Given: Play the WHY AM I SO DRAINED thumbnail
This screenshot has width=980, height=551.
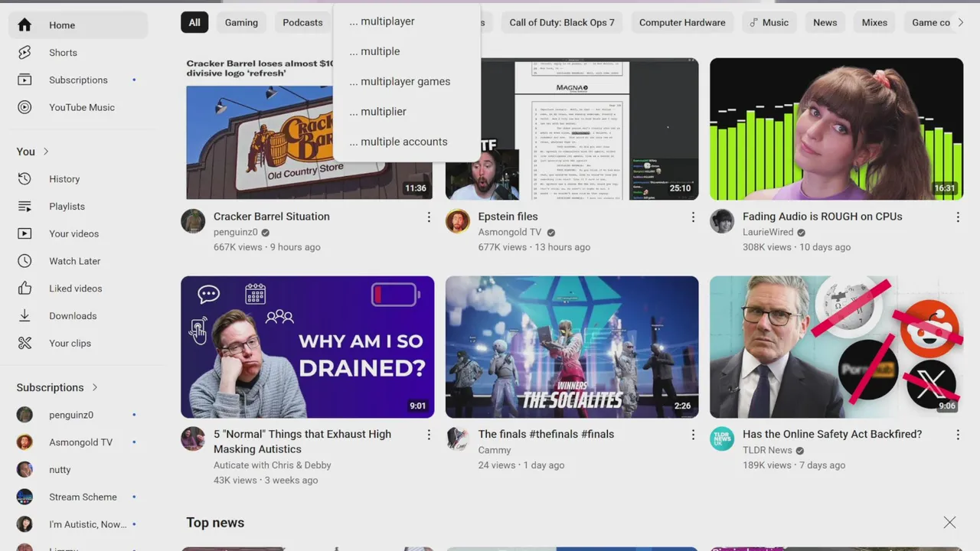Looking at the screenshot, I should tap(307, 347).
